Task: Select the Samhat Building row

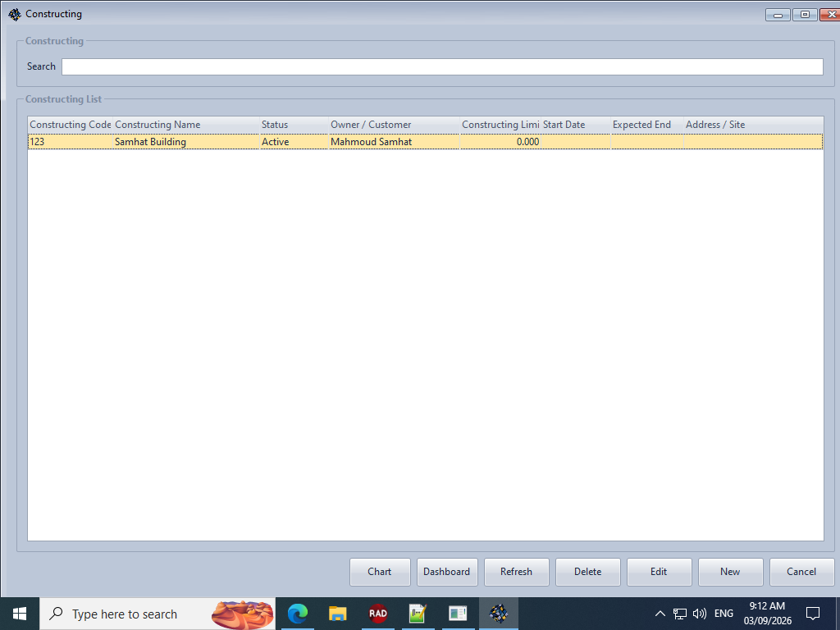Action: coord(426,141)
